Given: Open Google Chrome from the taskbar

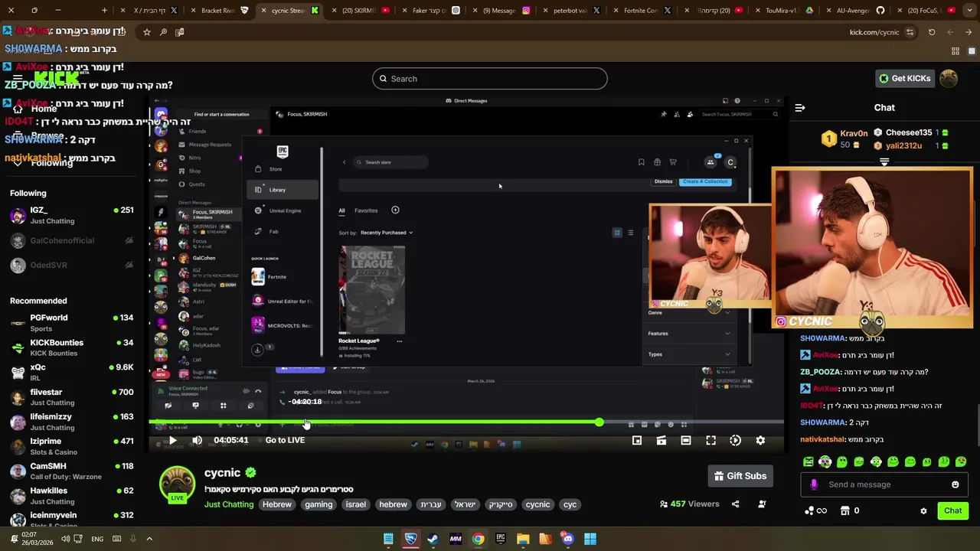Looking at the screenshot, I should pos(478,539).
